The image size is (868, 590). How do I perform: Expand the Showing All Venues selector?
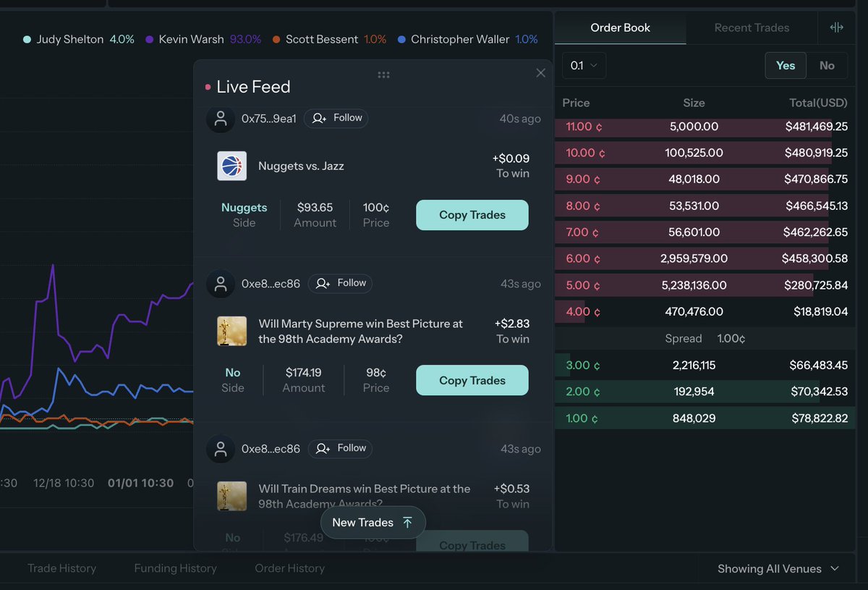click(x=776, y=568)
